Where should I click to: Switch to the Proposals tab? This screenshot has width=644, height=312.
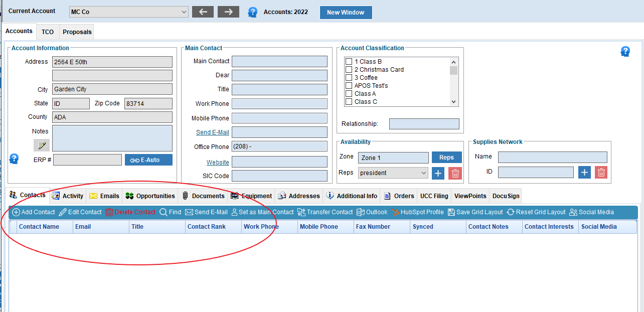[x=77, y=32]
